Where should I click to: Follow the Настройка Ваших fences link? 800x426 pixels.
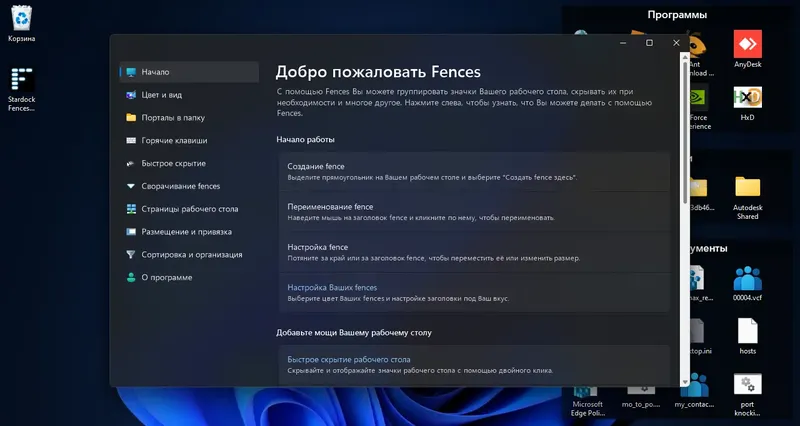(x=332, y=288)
